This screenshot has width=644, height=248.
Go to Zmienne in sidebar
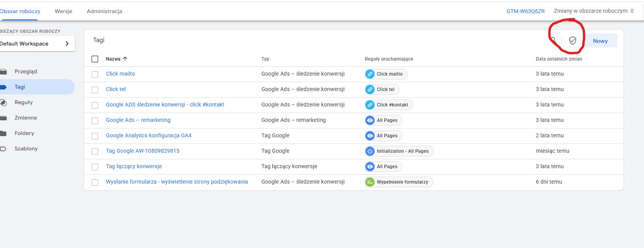(x=26, y=118)
